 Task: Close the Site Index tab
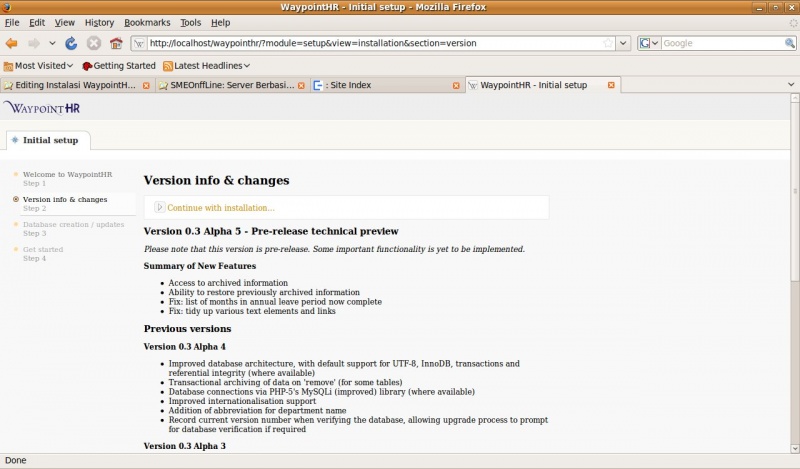pos(456,86)
